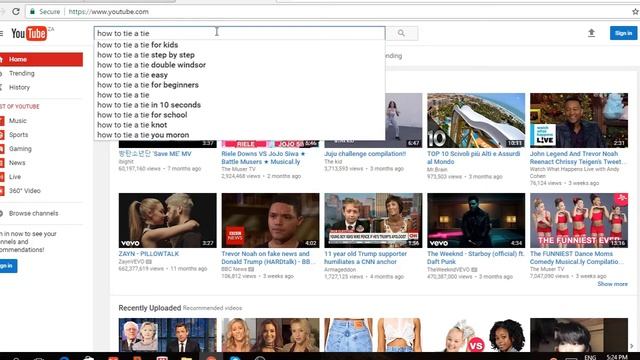The height and width of the screenshot is (360, 640).
Task: Click Show more under the videos
Action: pyautogui.click(x=612, y=284)
